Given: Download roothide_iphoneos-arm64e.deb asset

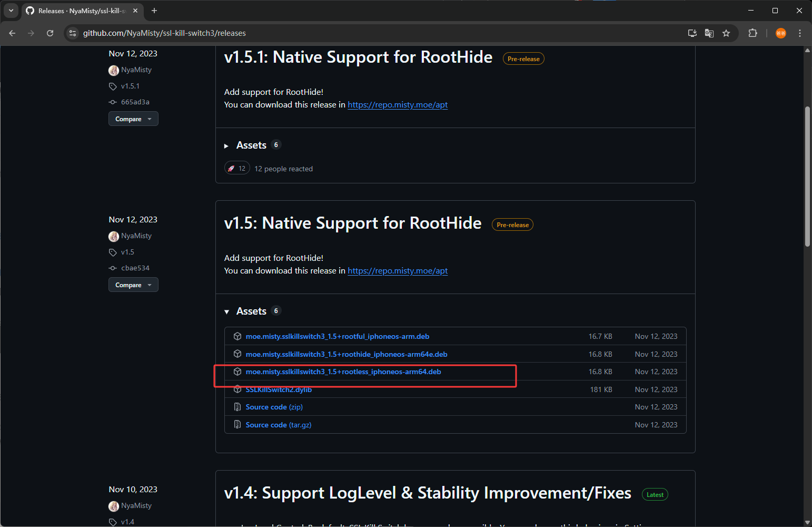Looking at the screenshot, I should point(346,354).
